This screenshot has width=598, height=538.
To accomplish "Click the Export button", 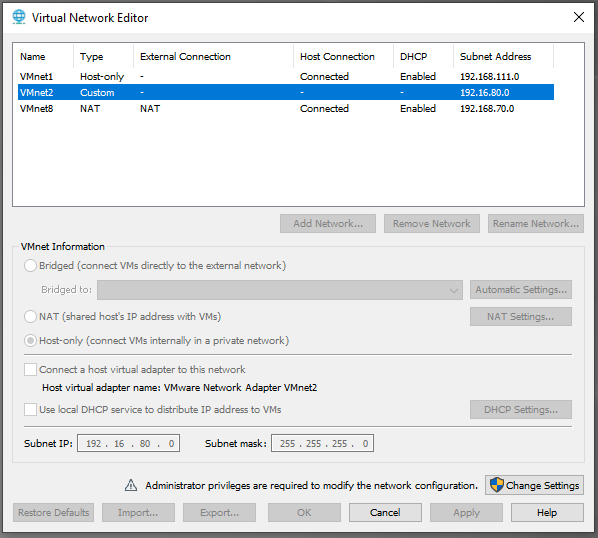I will click(x=219, y=512).
